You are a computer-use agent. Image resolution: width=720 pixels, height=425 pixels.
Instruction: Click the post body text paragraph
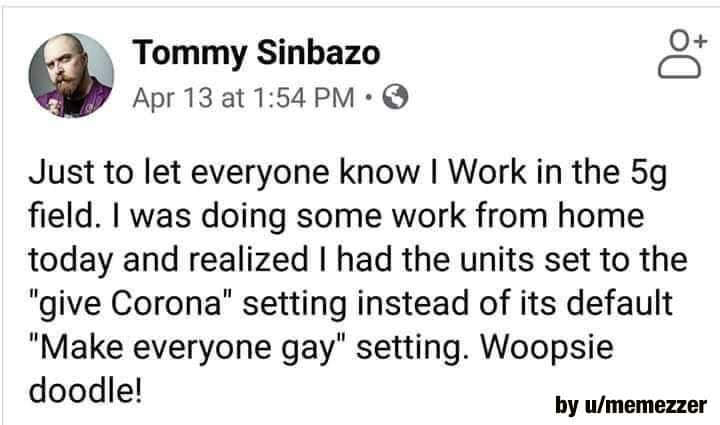357,281
